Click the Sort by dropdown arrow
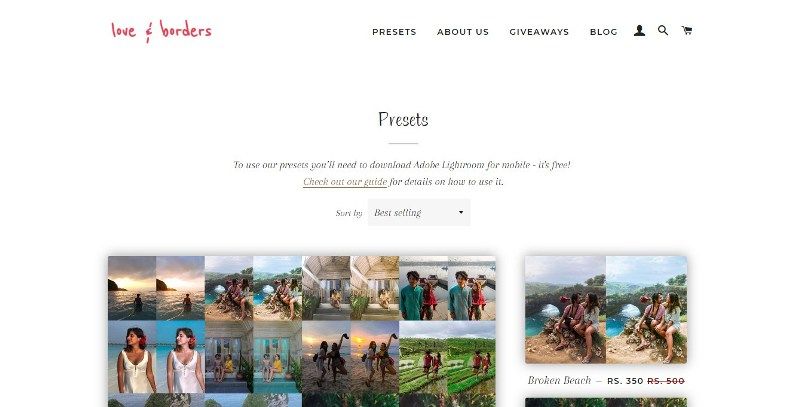800x407 pixels. click(461, 212)
